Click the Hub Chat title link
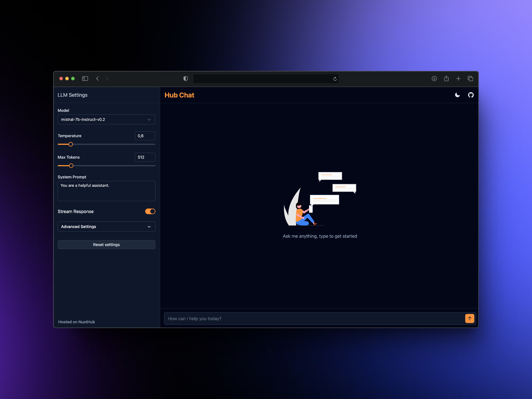532x399 pixels. 179,95
